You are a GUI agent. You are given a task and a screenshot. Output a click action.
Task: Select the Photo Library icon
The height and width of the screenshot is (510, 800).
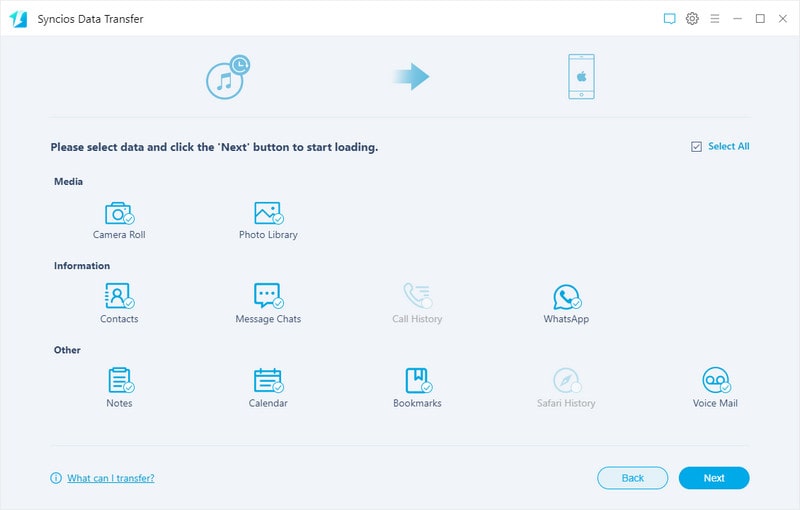[268, 213]
